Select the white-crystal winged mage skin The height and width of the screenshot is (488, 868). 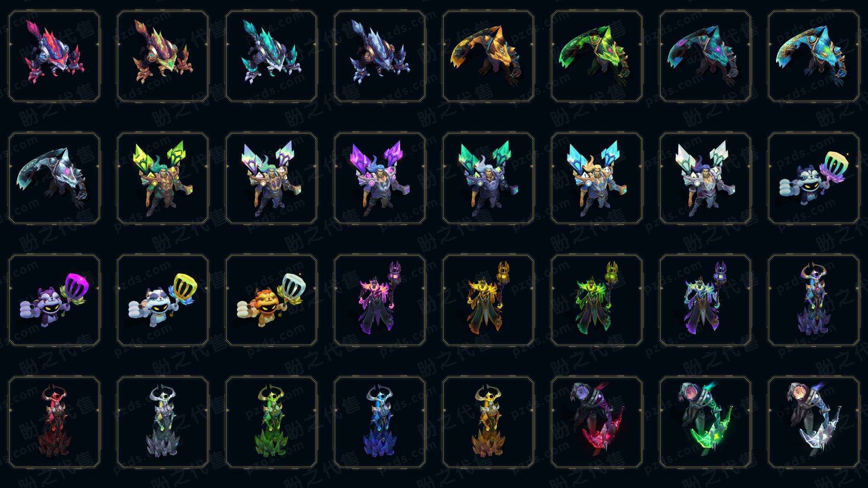click(705, 178)
